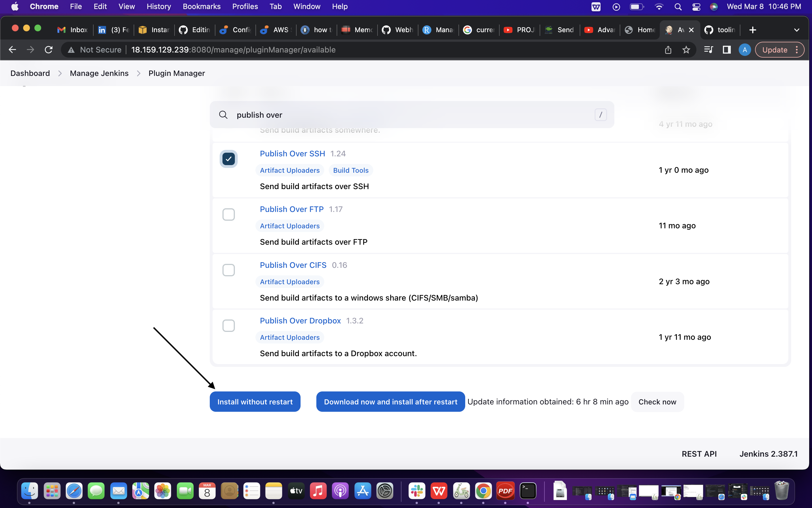Click Install without restart button
812x508 pixels.
[x=255, y=402]
